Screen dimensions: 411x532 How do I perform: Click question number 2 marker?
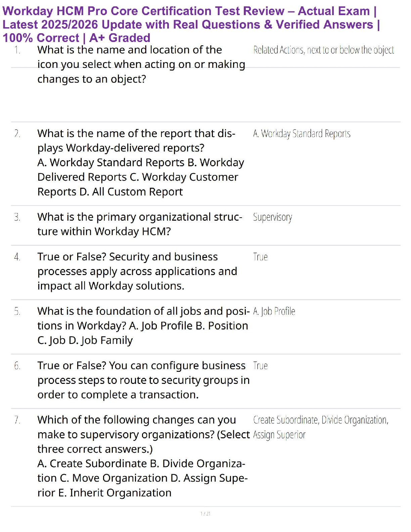(17, 134)
